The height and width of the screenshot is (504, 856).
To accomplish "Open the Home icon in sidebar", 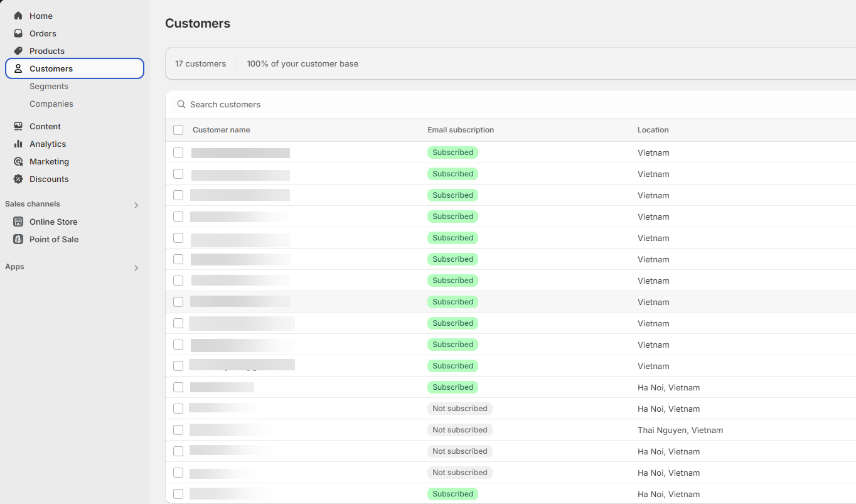I will pos(18,16).
